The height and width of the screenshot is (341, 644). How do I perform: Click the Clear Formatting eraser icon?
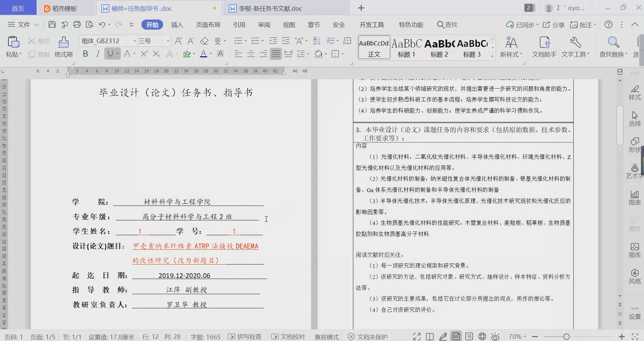[204, 41]
